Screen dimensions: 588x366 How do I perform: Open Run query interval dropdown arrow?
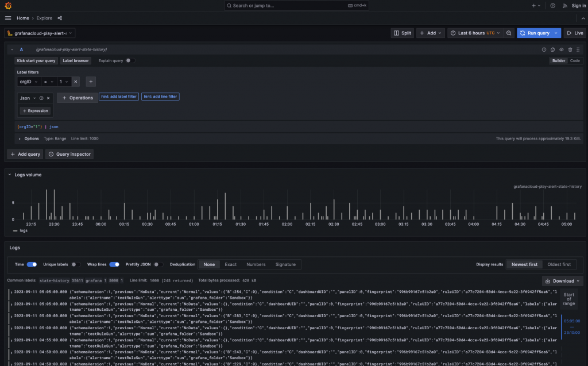[x=556, y=33]
